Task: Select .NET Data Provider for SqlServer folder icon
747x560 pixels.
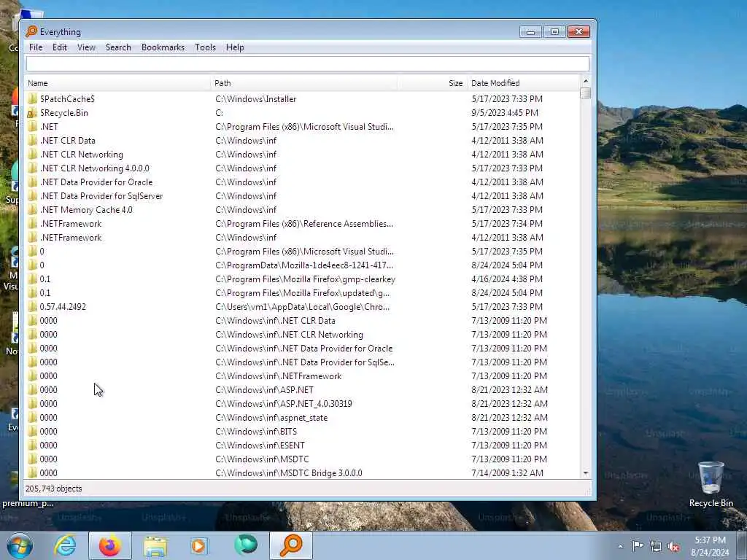Action: coord(32,195)
